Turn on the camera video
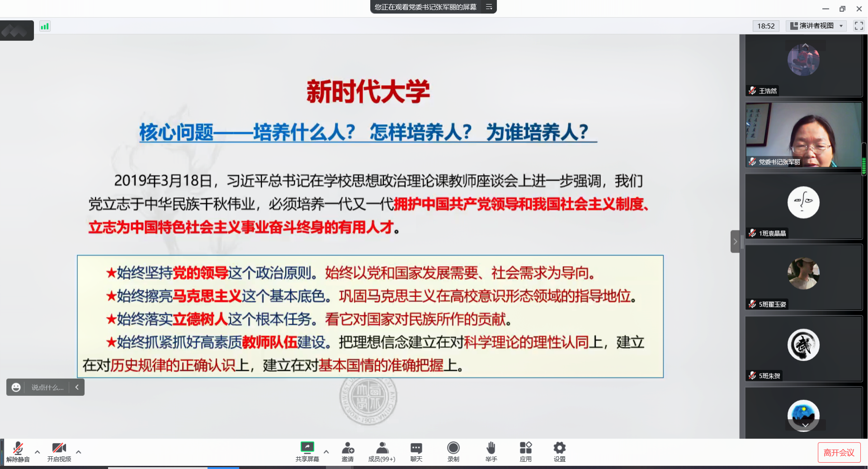The width and height of the screenshot is (868, 469). [x=59, y=448]
